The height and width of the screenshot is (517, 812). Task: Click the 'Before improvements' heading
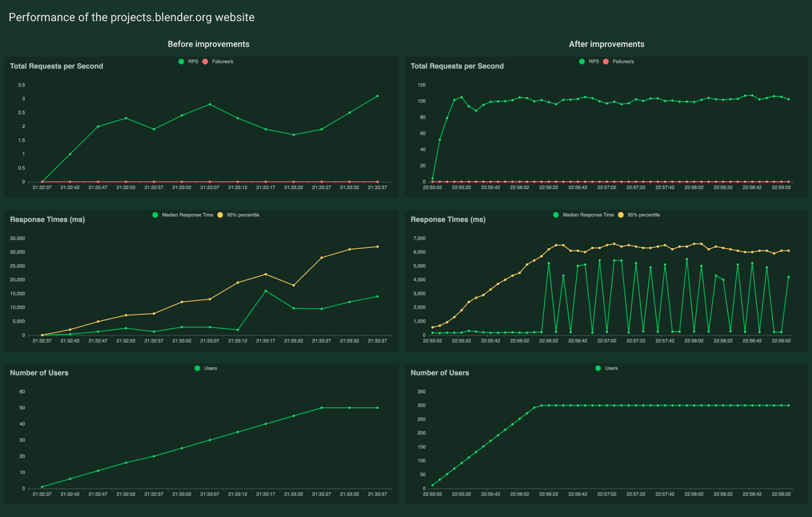[208, 44]
